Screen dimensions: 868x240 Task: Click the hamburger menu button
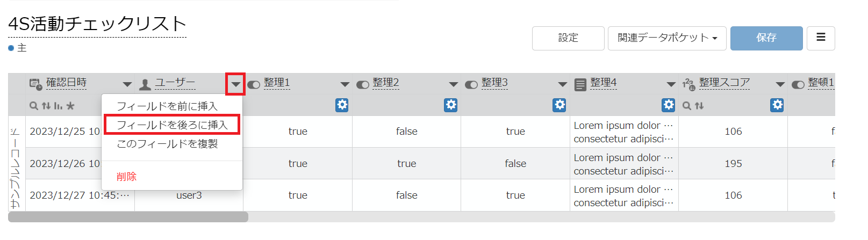(x=821, y=38)
